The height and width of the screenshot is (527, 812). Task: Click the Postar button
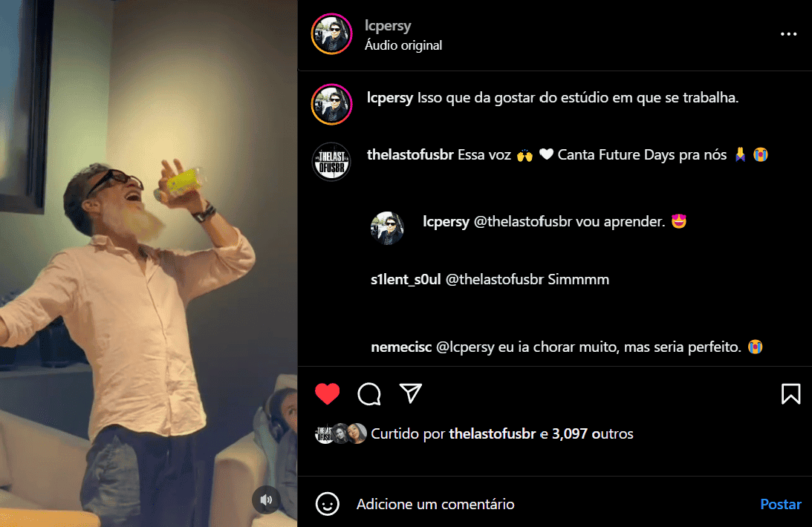coord(780,504)
